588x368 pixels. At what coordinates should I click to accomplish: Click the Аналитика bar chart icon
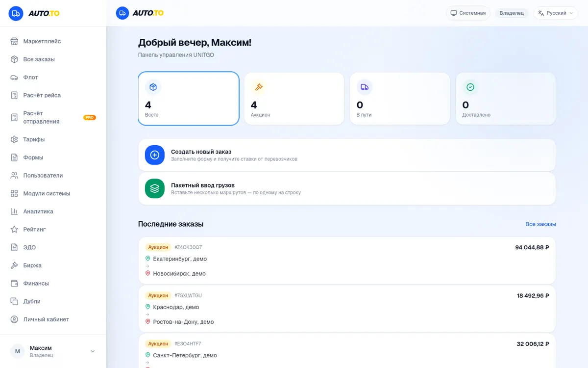14,211
